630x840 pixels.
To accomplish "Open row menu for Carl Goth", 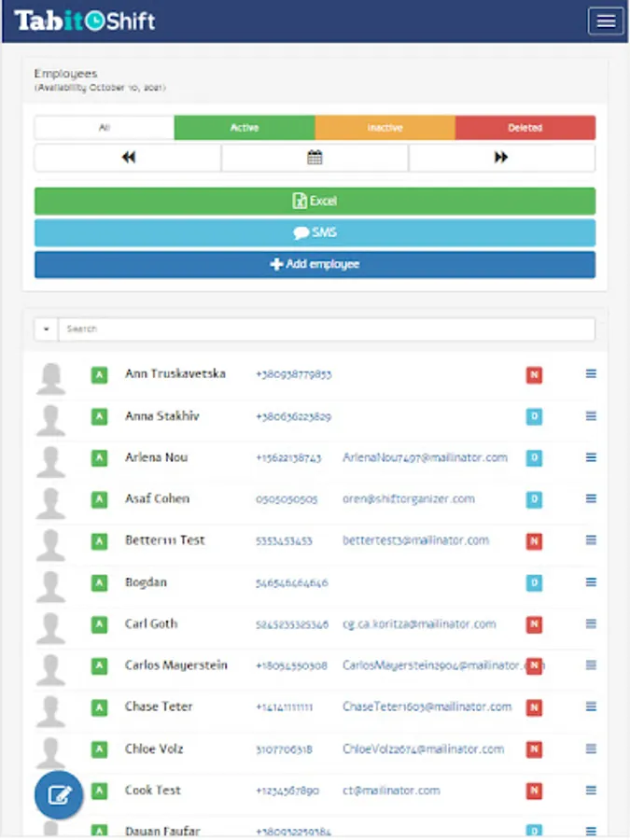I will [591, 623].
